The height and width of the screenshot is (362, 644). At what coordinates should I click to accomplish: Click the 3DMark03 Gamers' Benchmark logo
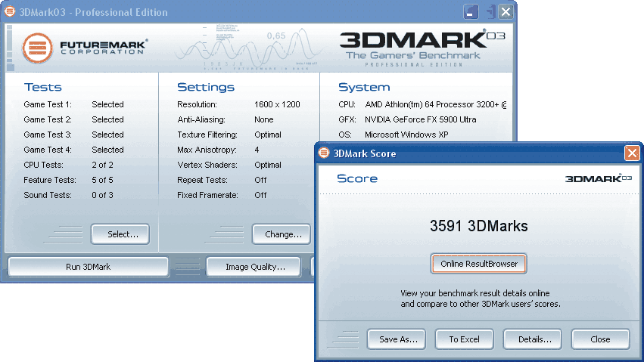click(422, 48)
